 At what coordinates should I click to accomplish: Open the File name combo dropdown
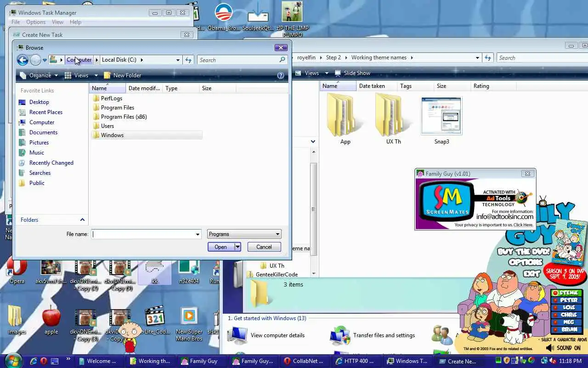(198, 234)
